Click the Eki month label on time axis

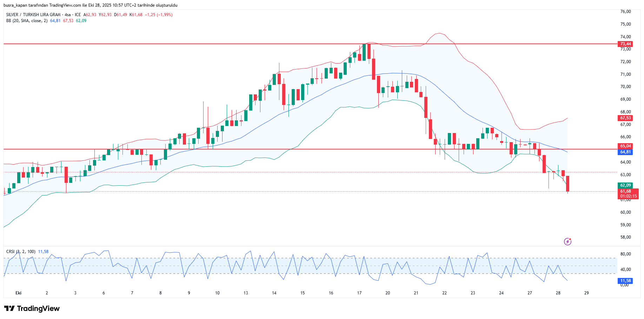point(18,293)
